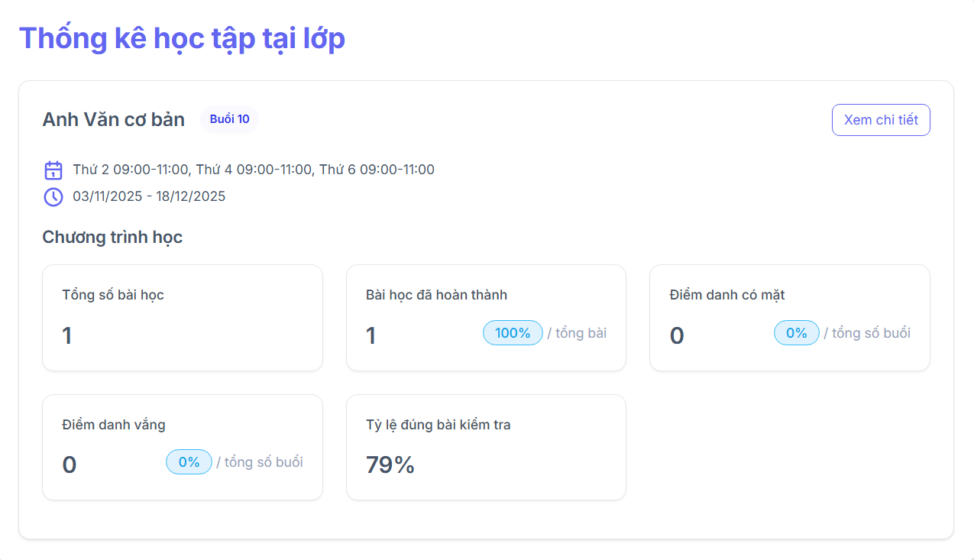The height and width of the screenshot is (560, 974).
Task: Select the Điểm danh có mặt card
Action: pyautogui.click(x=790, y=317)
